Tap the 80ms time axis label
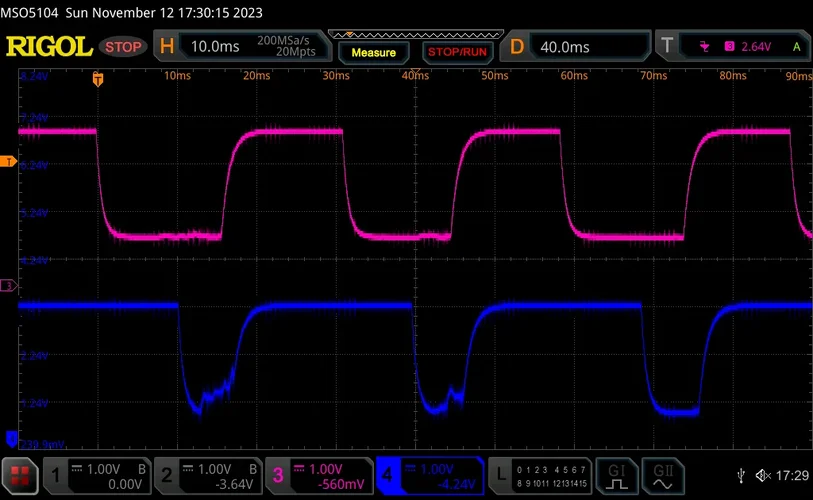The height and width of the screenshot is (500, 813). click(733, 76)
